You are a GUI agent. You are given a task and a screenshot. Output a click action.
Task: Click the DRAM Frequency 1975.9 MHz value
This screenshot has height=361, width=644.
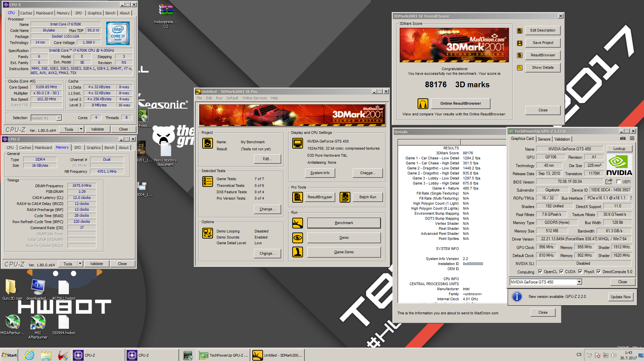(x=82, y=186)
